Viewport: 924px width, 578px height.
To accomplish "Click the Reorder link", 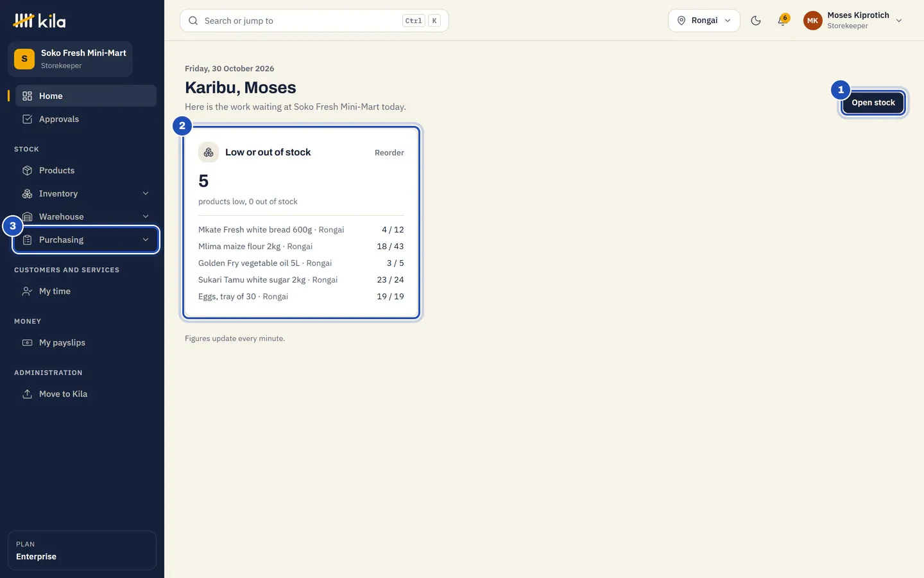I will [x=389, y=153].
